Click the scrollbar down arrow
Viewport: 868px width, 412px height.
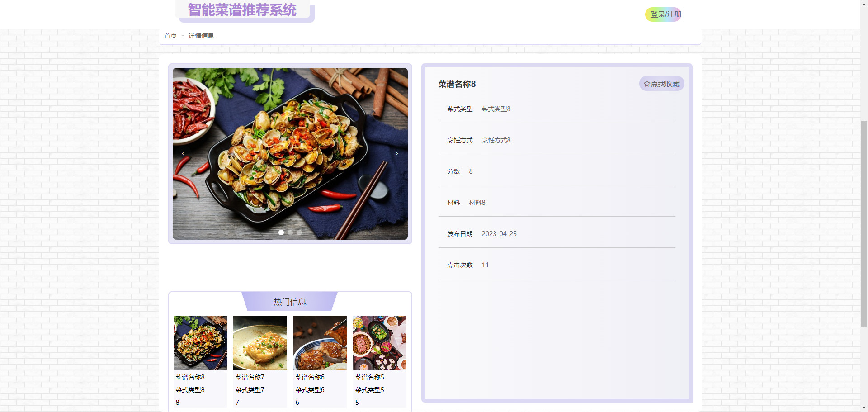[864, 408]
